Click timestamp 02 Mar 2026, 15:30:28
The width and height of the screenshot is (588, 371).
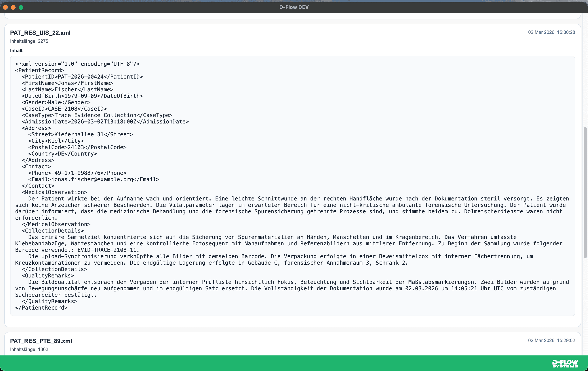[x=551, y=32]
